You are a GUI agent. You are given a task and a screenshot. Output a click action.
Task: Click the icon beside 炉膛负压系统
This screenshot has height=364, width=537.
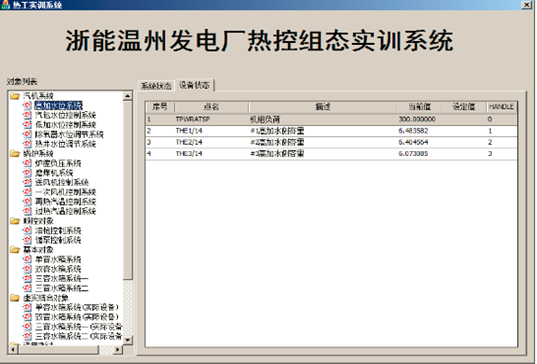coord(27,163)
